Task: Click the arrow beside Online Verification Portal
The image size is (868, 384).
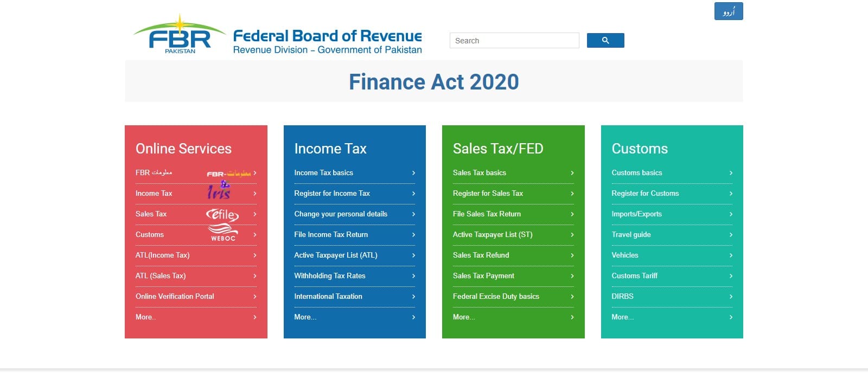Action: click(x=254, y=297)
